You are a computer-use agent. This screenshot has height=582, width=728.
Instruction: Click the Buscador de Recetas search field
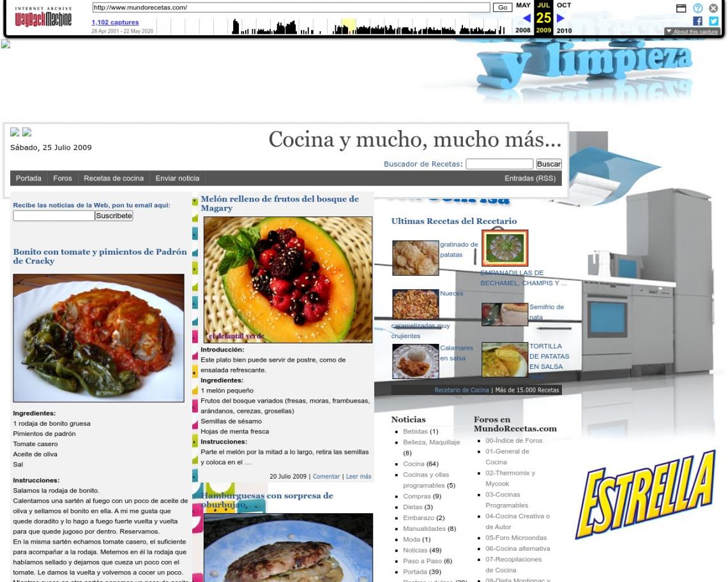499,164
